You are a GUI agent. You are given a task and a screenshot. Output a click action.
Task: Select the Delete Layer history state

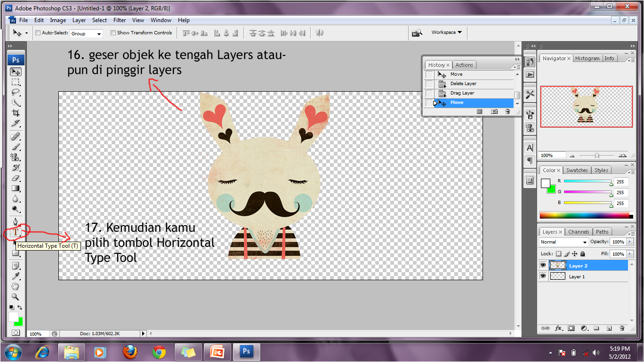pyautogui.click(x=463, y=84)
